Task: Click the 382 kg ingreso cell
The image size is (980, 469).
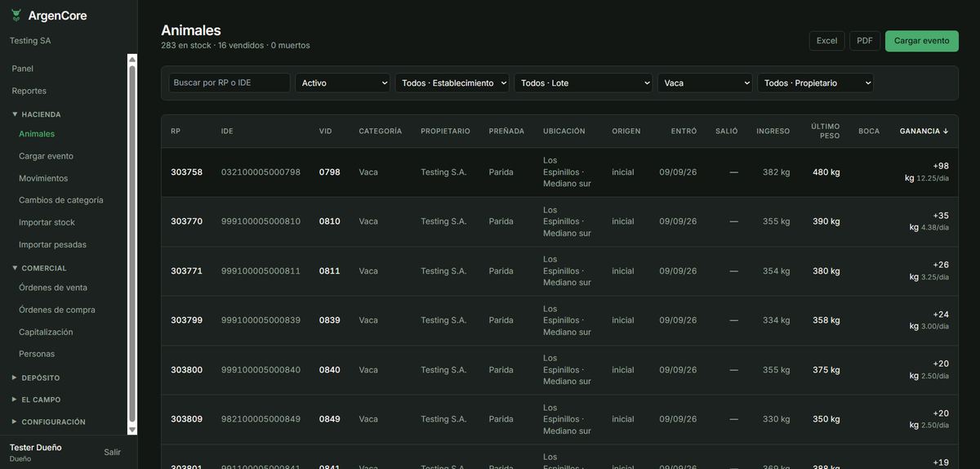Action: pyautogui.click(x=776, y=172)
